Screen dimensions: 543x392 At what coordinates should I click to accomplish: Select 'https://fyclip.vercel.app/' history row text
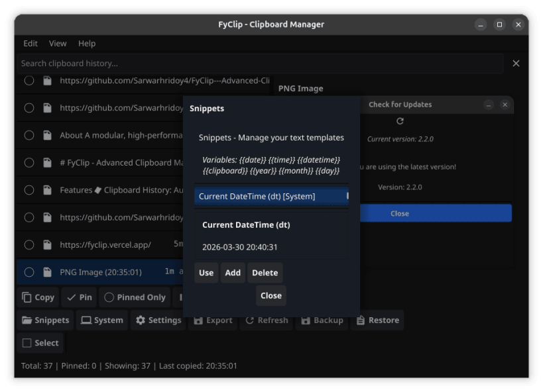[105, 245]
